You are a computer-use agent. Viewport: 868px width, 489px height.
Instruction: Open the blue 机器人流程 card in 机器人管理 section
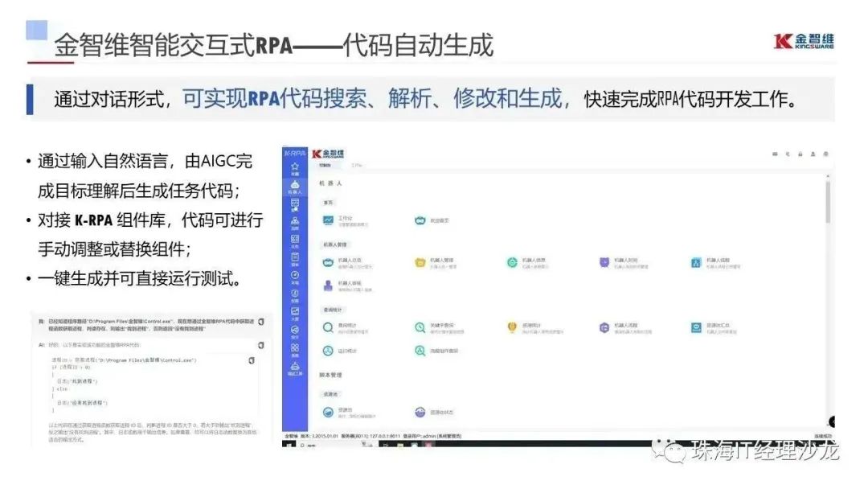coord(716,262)
